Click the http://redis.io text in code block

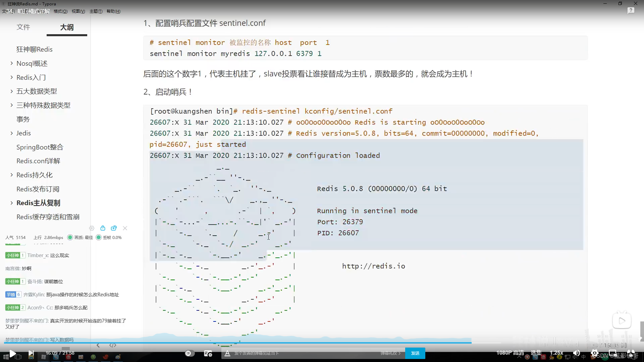click(374, 266)
